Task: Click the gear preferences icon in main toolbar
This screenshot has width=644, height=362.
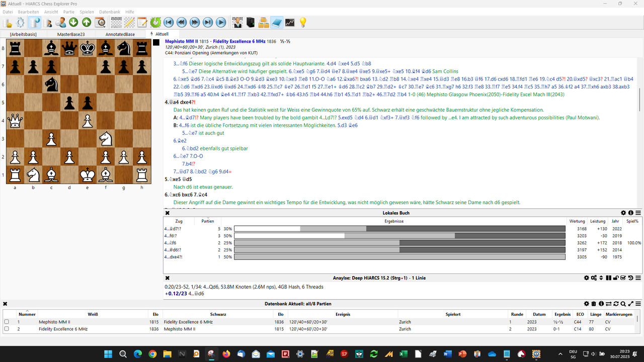Action: (x=21, y=22)
